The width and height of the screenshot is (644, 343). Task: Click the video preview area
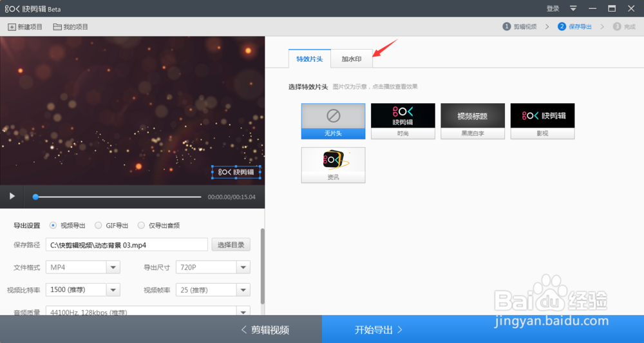pyautogui.click(x=132, y=110)
